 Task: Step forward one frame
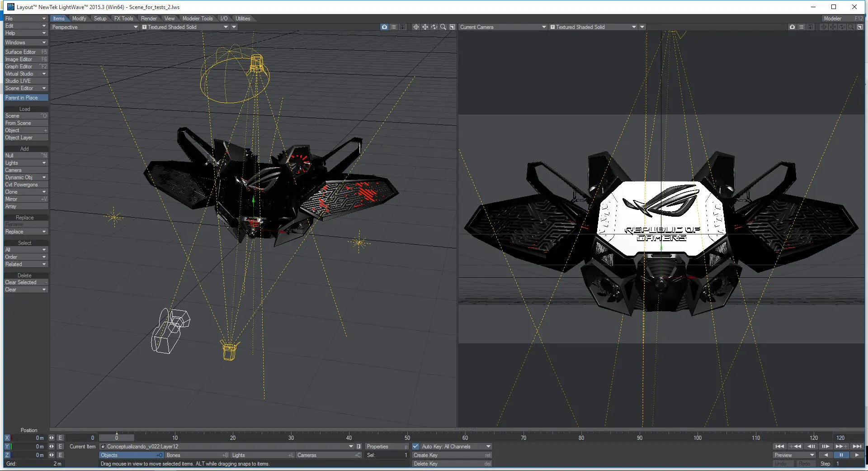coord(826,447)
